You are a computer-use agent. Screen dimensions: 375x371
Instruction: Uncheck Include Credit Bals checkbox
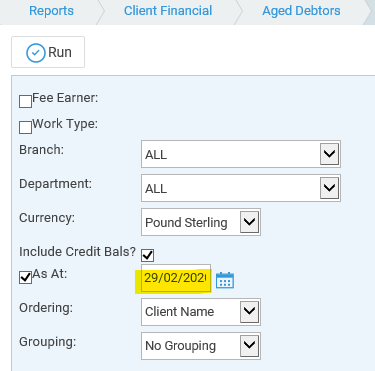pos(148,255)
